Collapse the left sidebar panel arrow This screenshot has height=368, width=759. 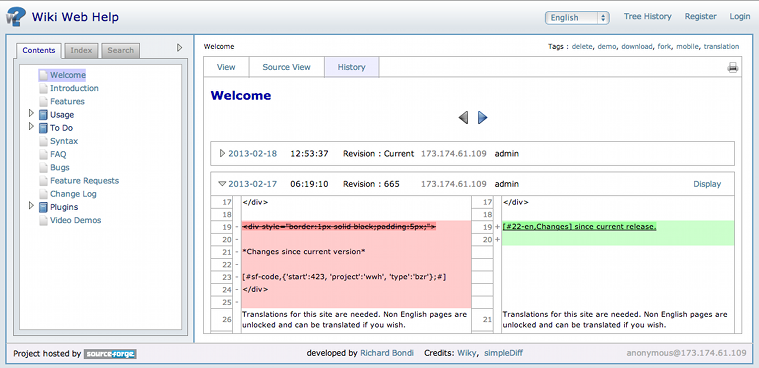coord(180,47)
